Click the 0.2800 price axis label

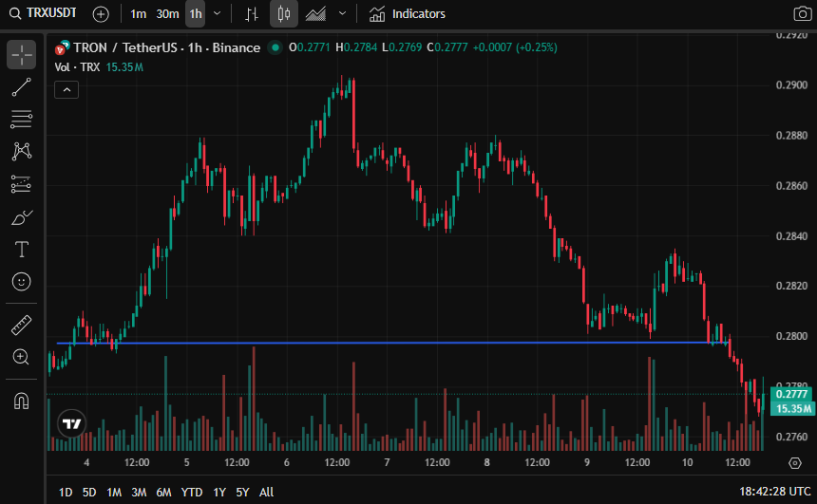click(x=791, y=336)
